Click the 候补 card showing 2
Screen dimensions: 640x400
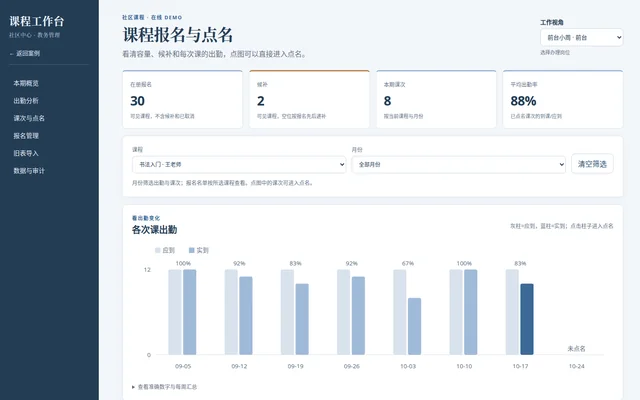309,99
